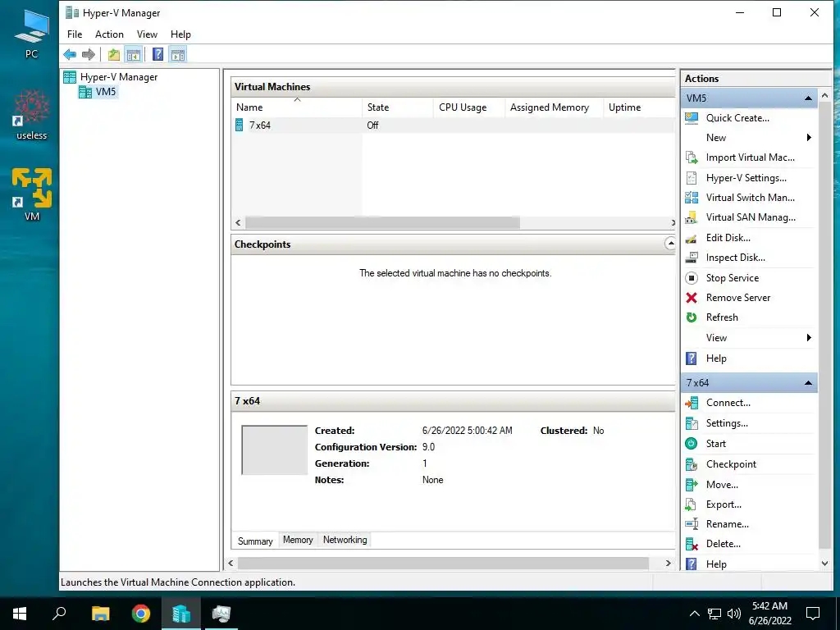Toggle the console tree toolbar icon
The image size is (840, 630).
[x=134, y=54]
